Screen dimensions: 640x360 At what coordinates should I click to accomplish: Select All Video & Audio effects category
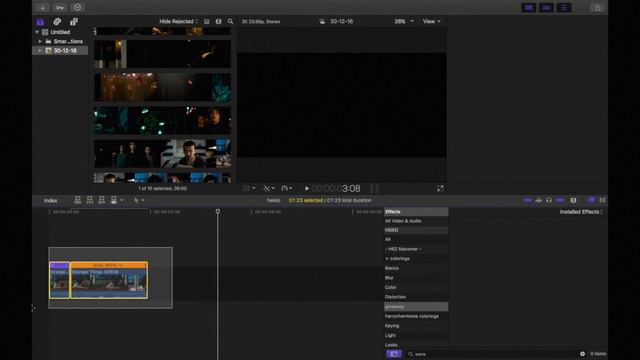point(416,221)
